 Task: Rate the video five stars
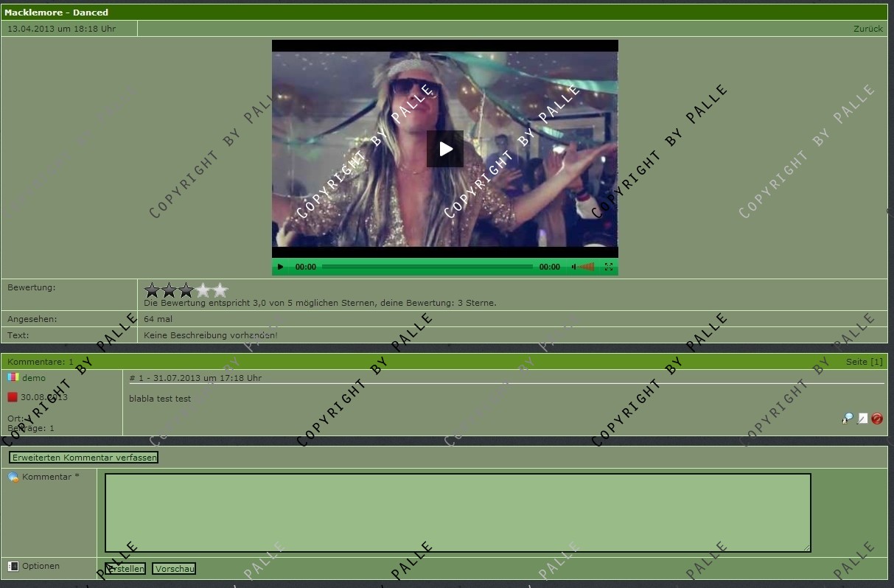220,290
